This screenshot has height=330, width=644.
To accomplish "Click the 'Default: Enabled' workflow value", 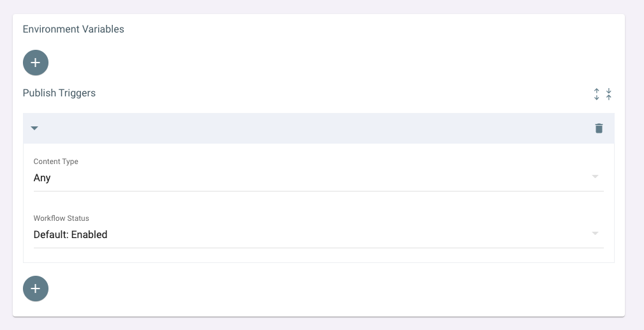I will pyautogui.click(x=70, y=235).
